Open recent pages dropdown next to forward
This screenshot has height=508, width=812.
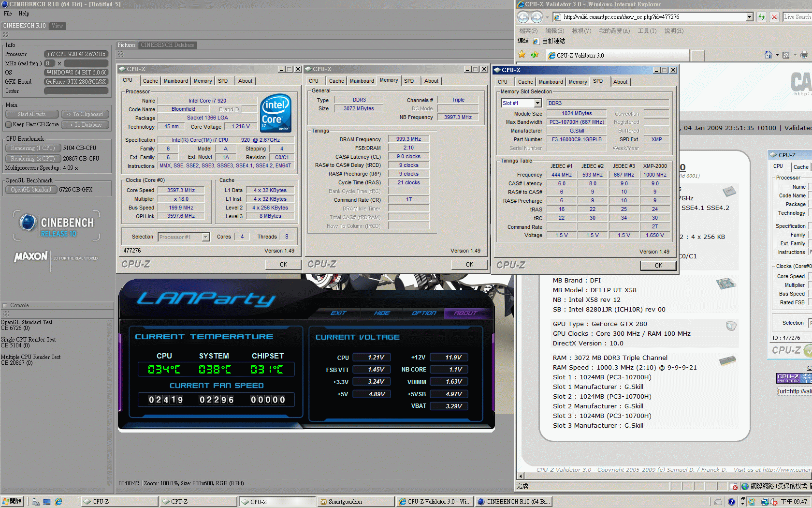pyautogui.click(x=547, y=17)
